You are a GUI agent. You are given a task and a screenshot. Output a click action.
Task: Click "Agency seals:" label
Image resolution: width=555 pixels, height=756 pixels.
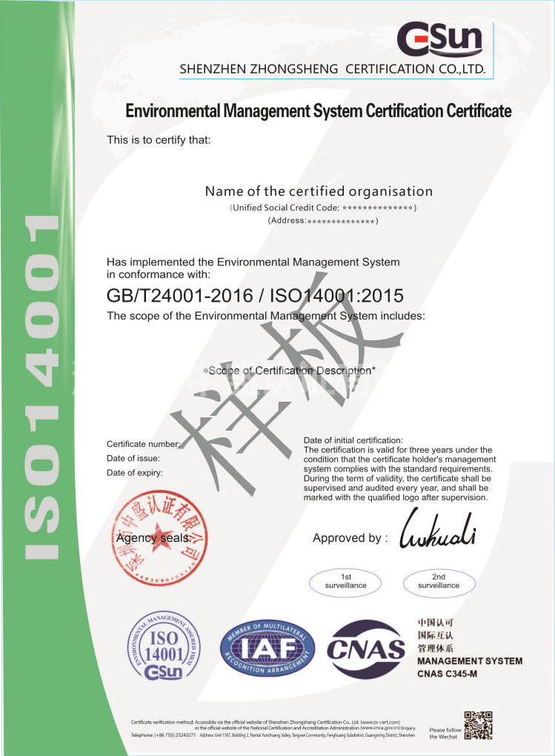(154, 538)
